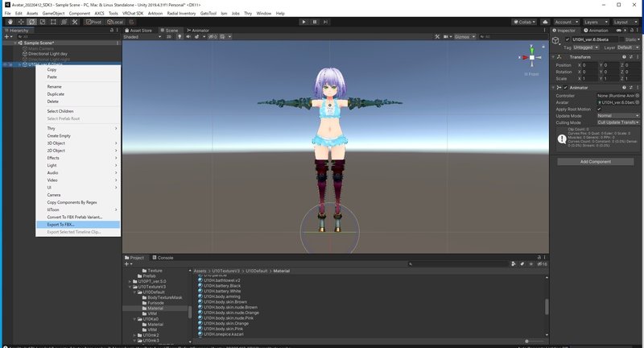
Task: Open Animator component preset icon
Action: pyautogui.click(x=631, y=88)
